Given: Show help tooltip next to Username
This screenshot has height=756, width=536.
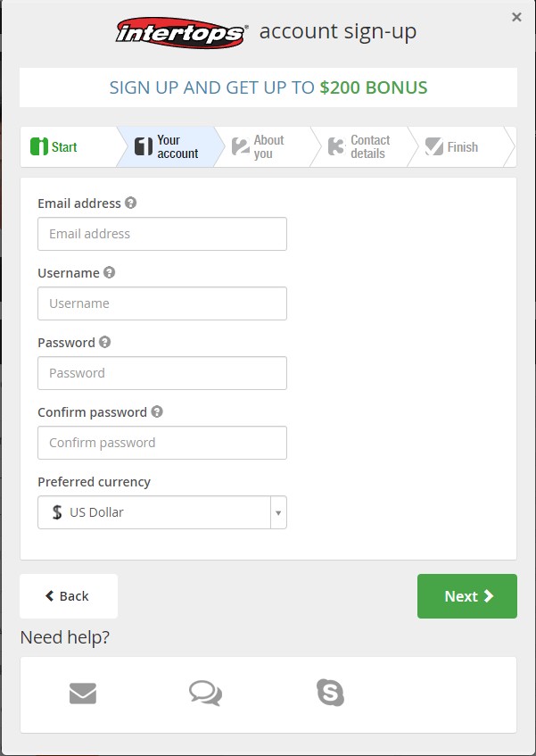Looking at the screenshot, I should click(110, 272).
